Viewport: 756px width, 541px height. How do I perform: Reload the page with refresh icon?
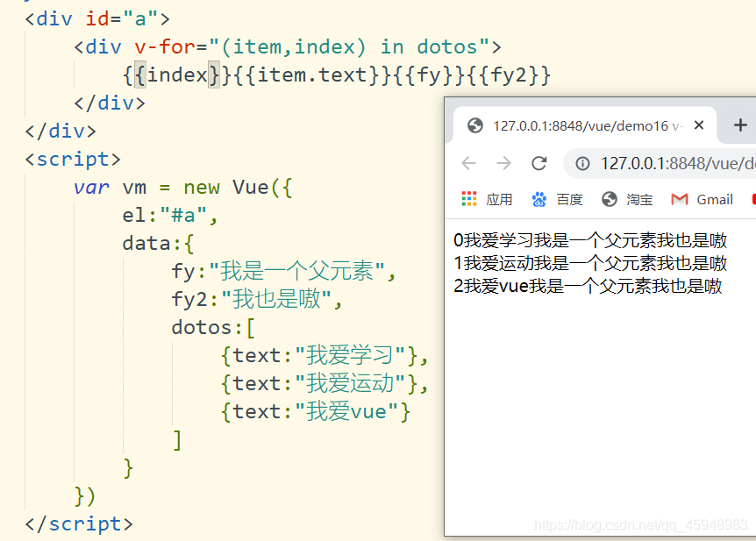[539, 163]
